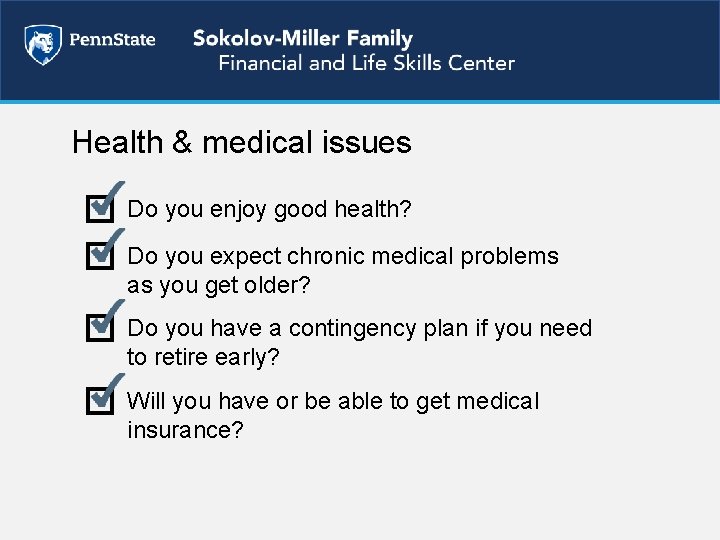Select the 'Will you have or be able' line
720x540 pixels.
[333, 401]
